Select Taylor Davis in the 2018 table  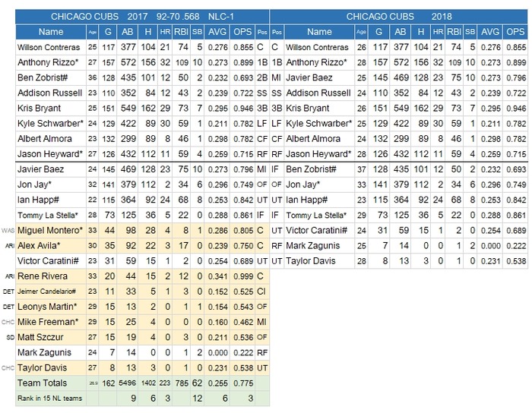310,261
